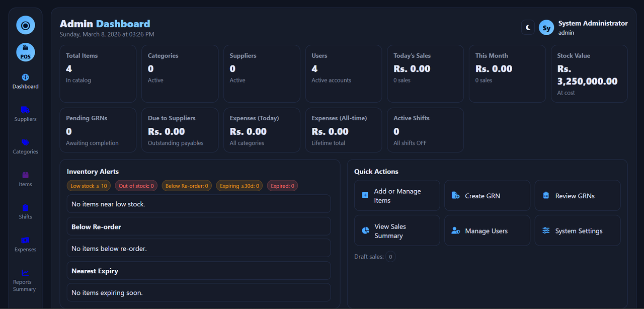
Task: Toggle dark mode moon icon
Action: 528,27
